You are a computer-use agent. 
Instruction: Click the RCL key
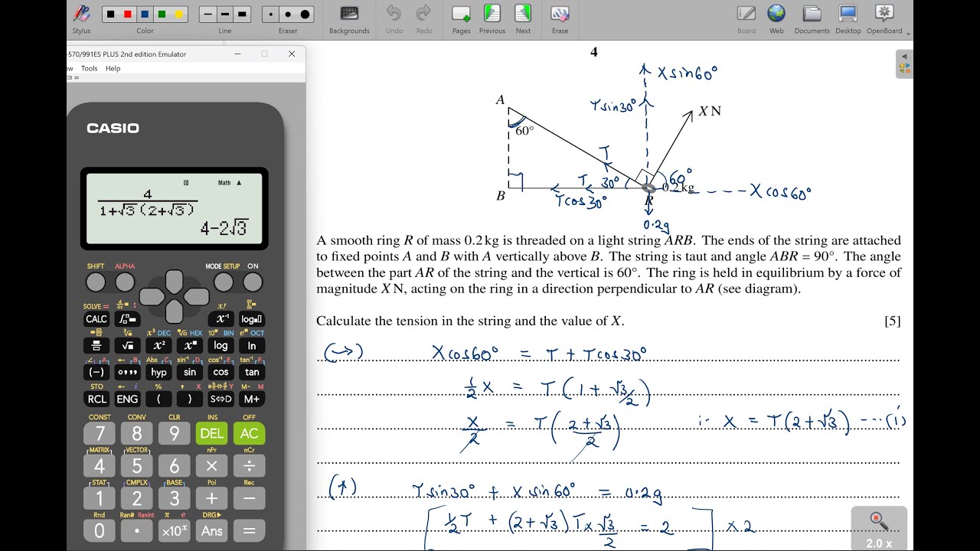point(96,399)
